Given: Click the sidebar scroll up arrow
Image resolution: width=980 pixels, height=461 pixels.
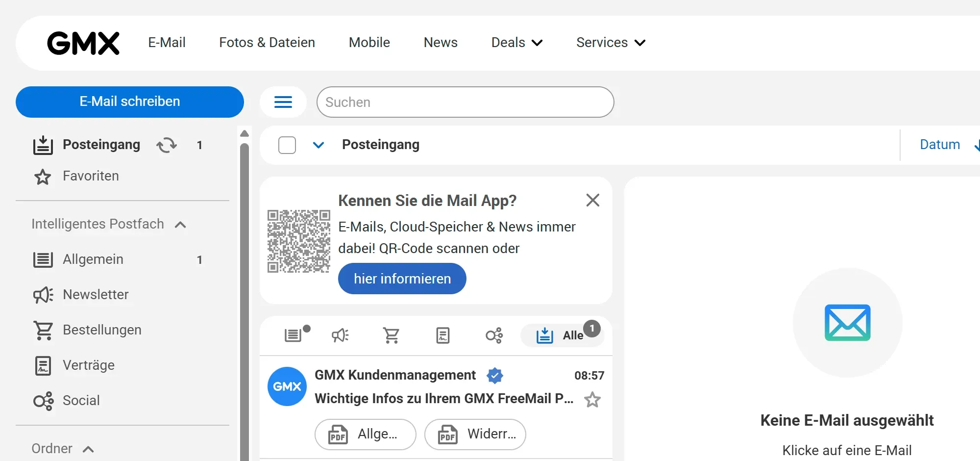Looking at the screenshot, I should pyautogui.click(x=245, y=133).
